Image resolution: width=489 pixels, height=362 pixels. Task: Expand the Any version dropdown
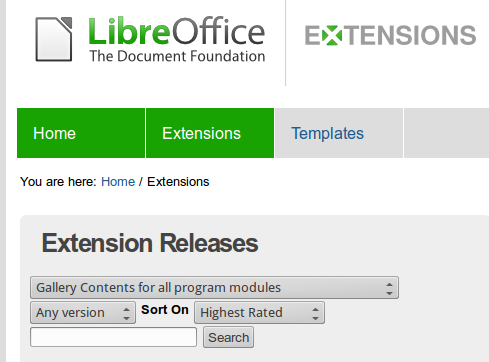click(83, 313)
